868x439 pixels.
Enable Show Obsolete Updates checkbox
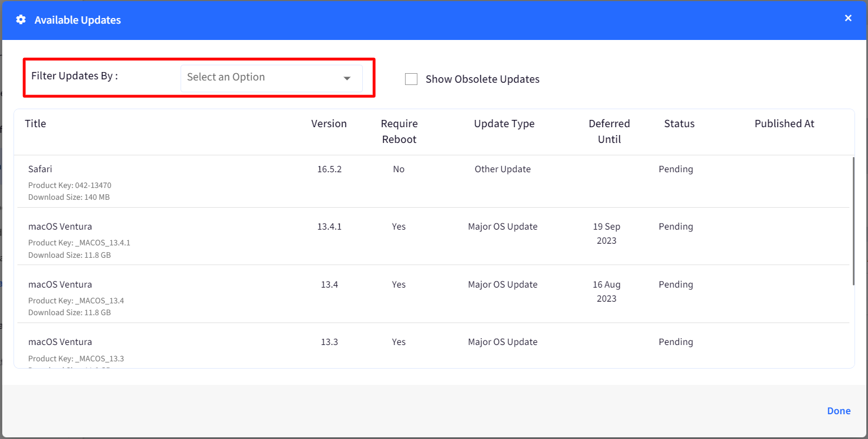[411, 79]
